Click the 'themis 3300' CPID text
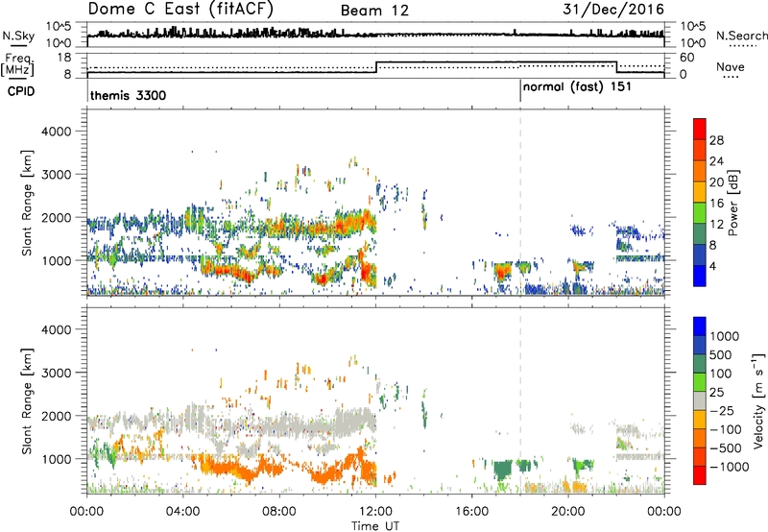 129,95
